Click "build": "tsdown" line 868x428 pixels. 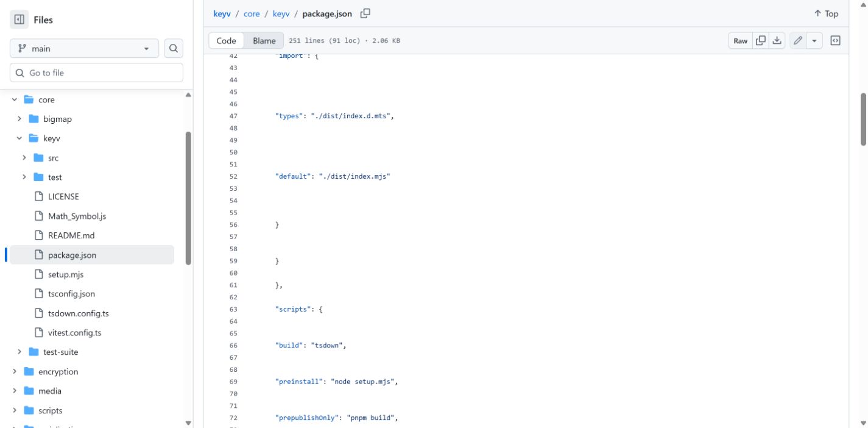click(x=311, y=345)
